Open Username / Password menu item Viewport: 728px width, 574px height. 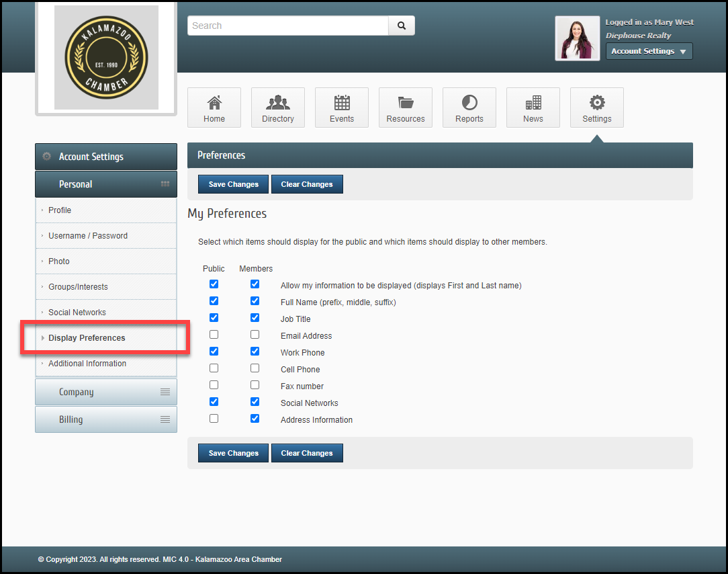click(x=88, y=236)
